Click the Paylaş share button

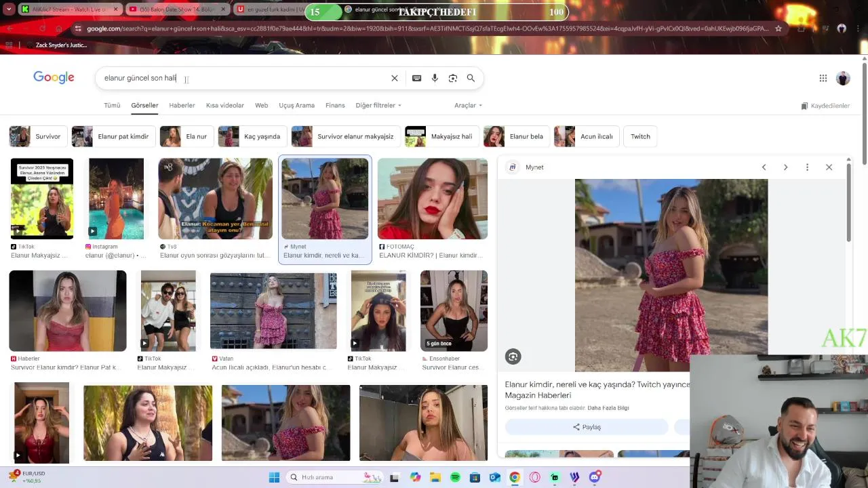point(587,427)
